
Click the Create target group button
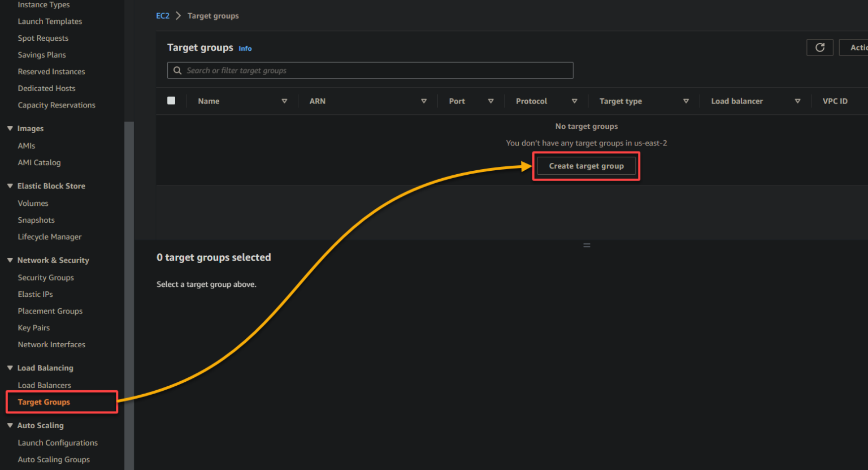tap(586, 166)
